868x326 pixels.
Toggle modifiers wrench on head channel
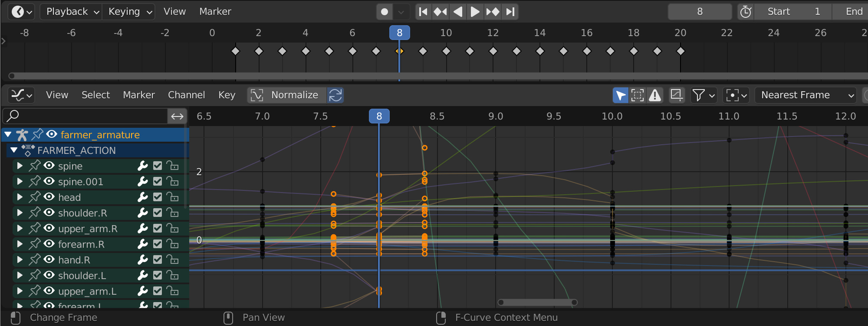pos(143,197)
